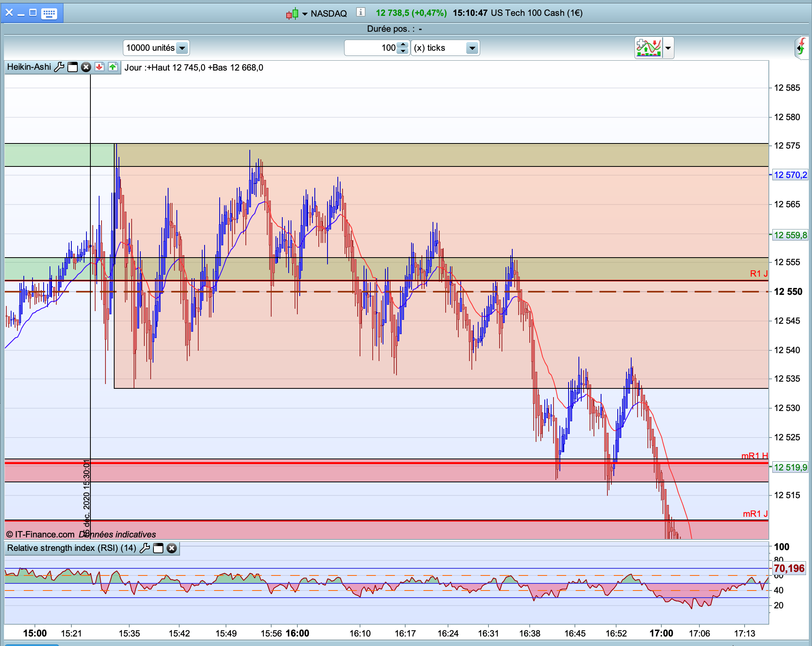This screenshot has height=646, width=812.
Task: Open the (x) ticks timeframe dropdown
Action: (472, 48)
